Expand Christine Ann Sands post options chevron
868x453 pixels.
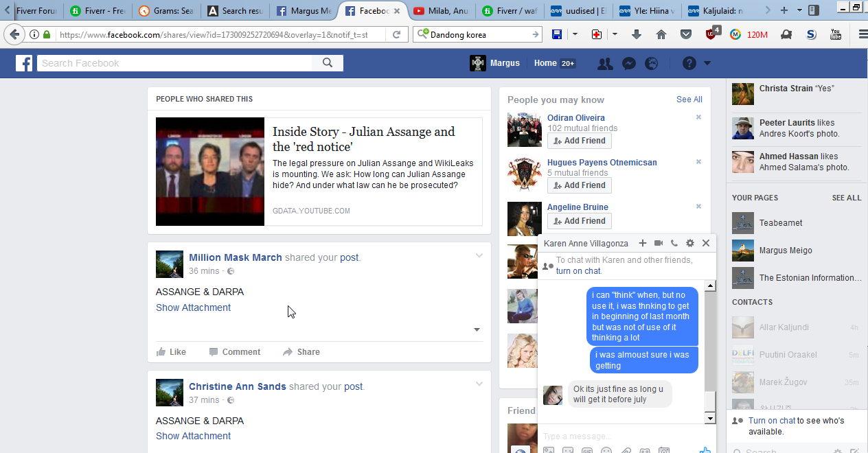click(479, 384)
